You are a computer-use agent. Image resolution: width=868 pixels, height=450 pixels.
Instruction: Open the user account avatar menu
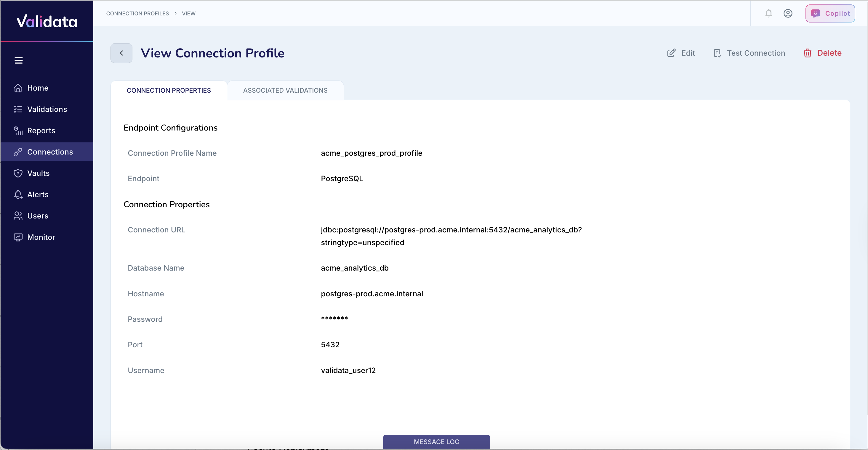pos(789,13)
